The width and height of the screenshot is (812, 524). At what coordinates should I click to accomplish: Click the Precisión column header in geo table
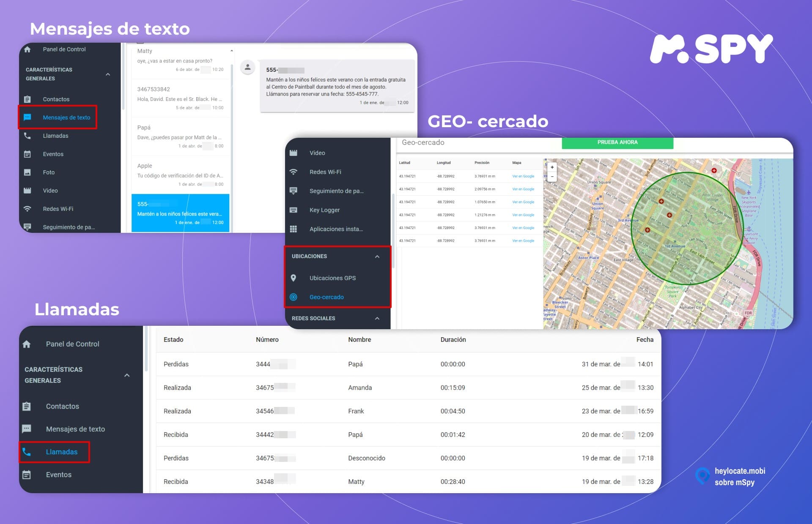pyautogui.click(x=482, y=163)
